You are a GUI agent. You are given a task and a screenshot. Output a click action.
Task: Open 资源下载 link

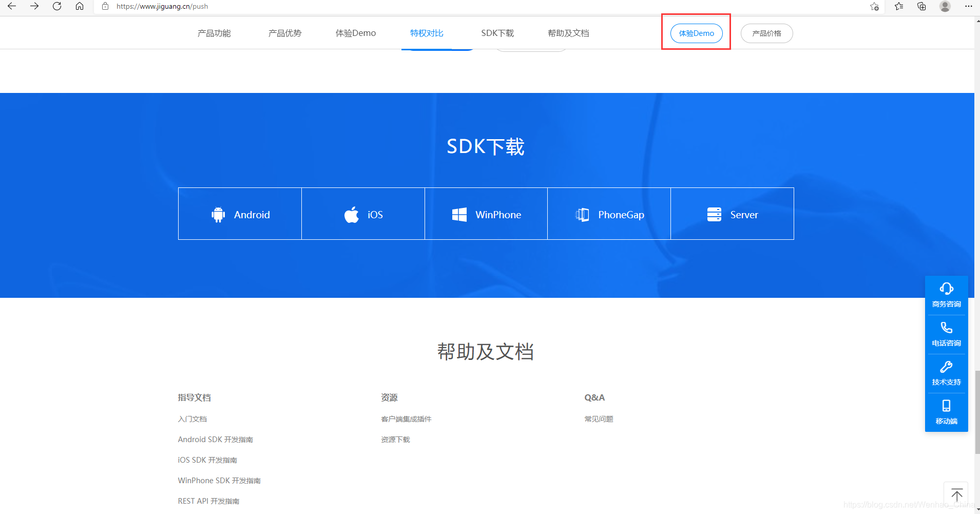[x=395, y=440]
